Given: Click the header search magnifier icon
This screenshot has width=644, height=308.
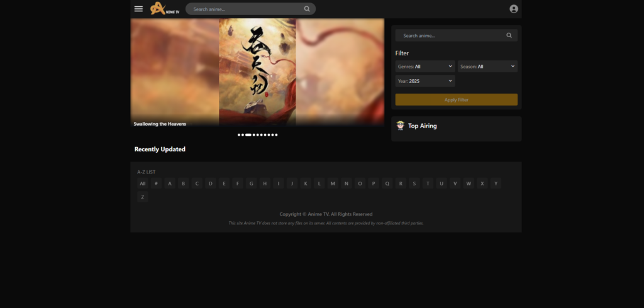Looking at the screenshot, I should (307, 9).
